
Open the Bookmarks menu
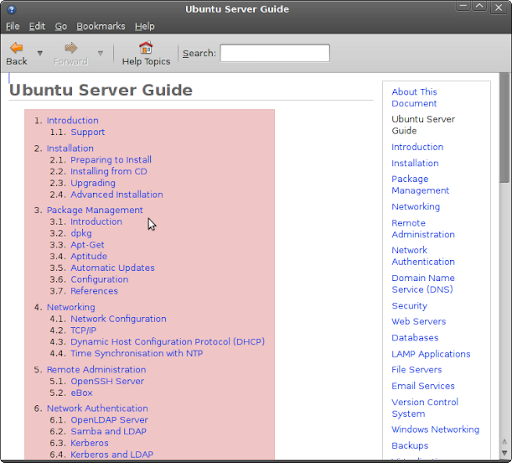tap(101, 26)
